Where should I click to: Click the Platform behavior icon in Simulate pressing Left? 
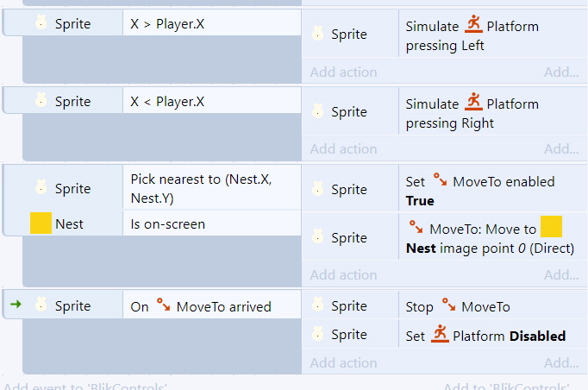473,24
